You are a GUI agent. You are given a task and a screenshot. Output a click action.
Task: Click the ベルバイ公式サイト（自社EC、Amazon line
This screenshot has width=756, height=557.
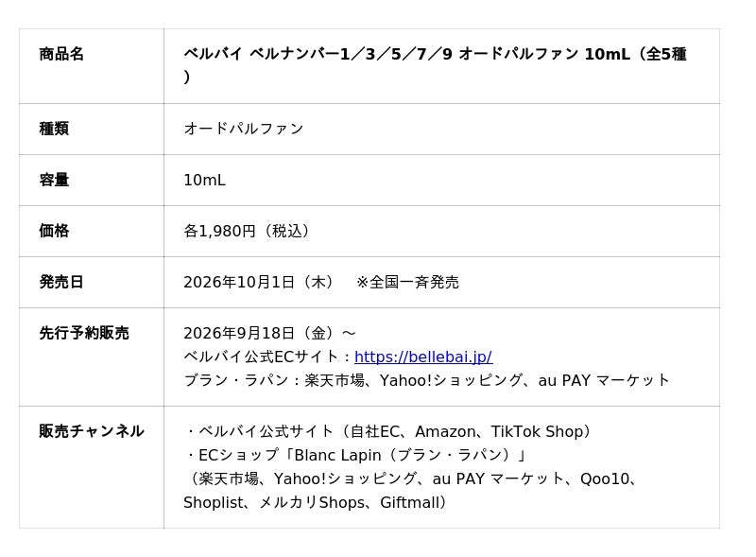coord(387,431)
